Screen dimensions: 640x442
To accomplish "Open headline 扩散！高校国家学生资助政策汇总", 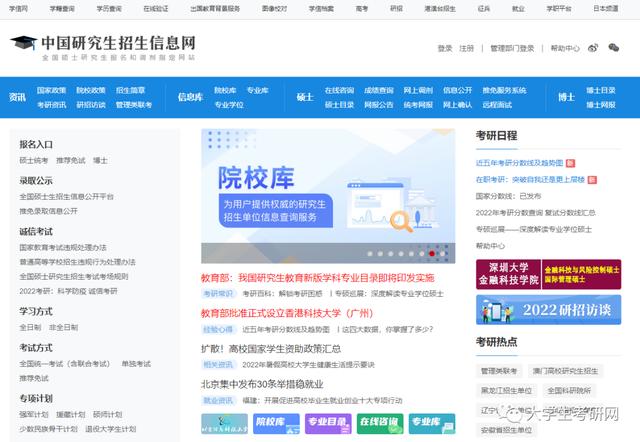I will (271, 349).
